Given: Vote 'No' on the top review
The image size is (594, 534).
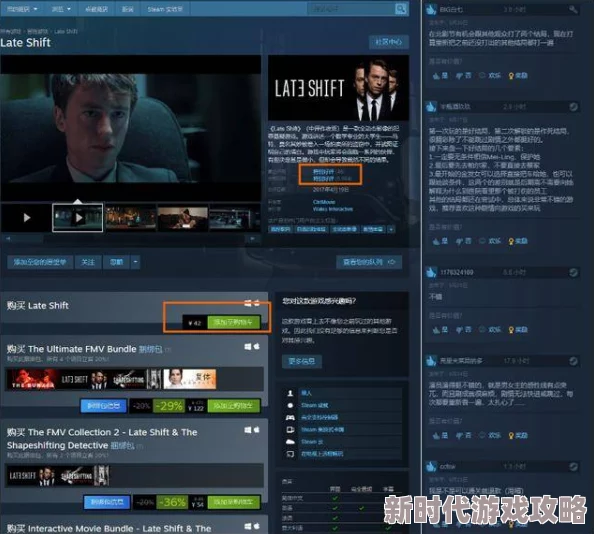Looking at the screenshot, I should coord(464,76).
